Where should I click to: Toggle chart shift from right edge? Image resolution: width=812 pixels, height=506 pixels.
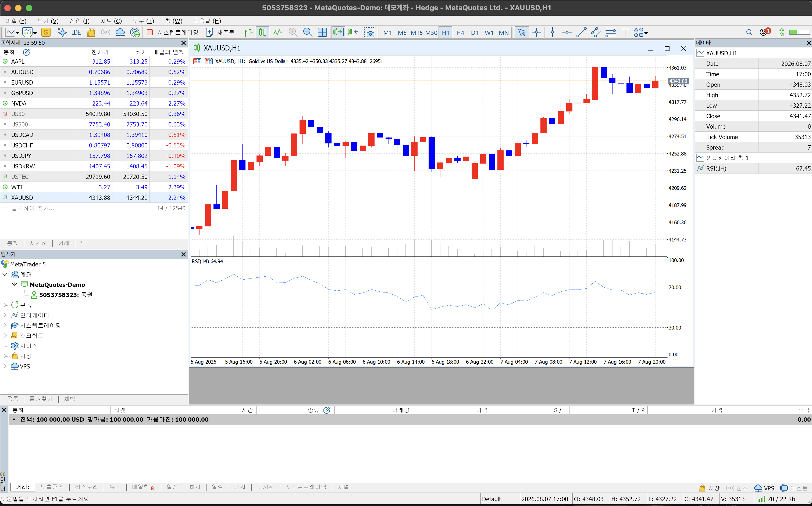click(353, 32)
